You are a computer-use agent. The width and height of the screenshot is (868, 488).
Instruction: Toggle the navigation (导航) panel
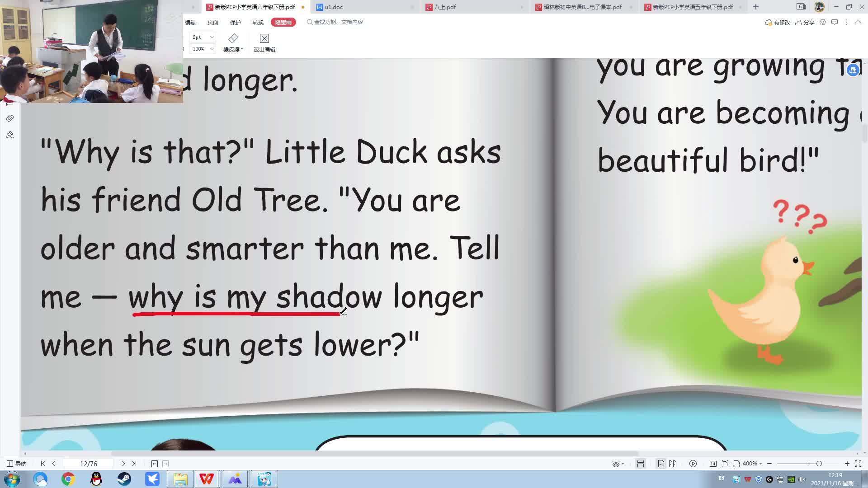coord(16,464)
